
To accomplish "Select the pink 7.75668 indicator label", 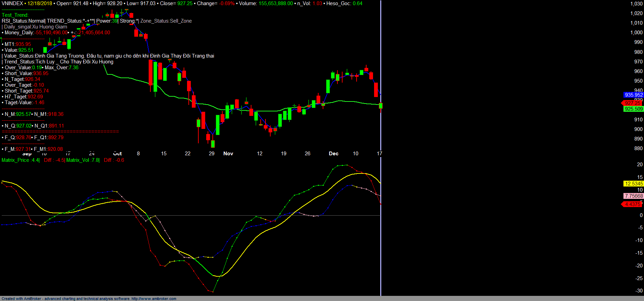I will click(633, 196).
